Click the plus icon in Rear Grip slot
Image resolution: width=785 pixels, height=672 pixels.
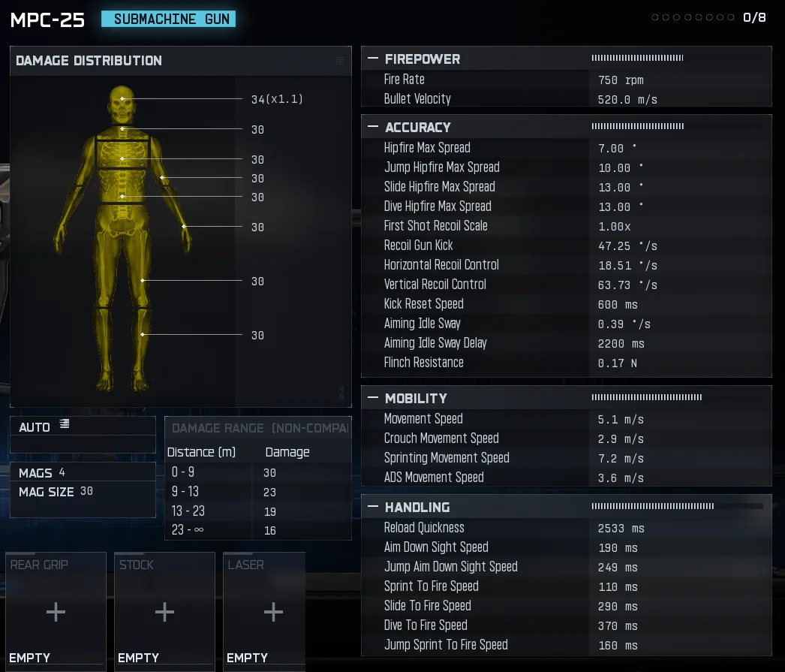point(56,611)
